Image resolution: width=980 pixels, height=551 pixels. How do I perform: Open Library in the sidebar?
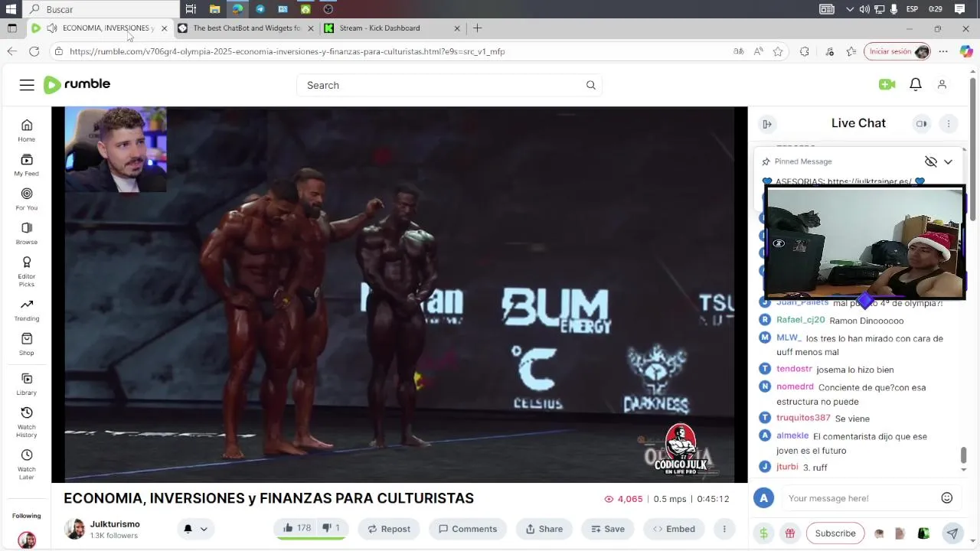pyautogui.click(x=27, y=384)
